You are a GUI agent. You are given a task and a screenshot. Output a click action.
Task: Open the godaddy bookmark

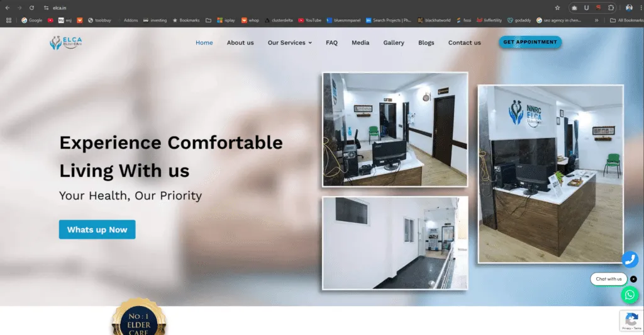[x=519, y=20]
